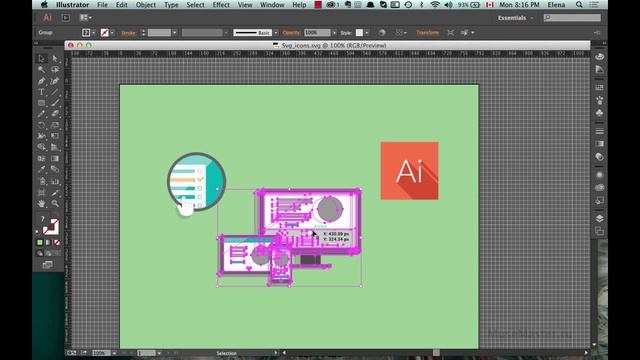Screen dimensions: 640x360
Task: Open the Artboards panel icon
Action: pos(599,231)
